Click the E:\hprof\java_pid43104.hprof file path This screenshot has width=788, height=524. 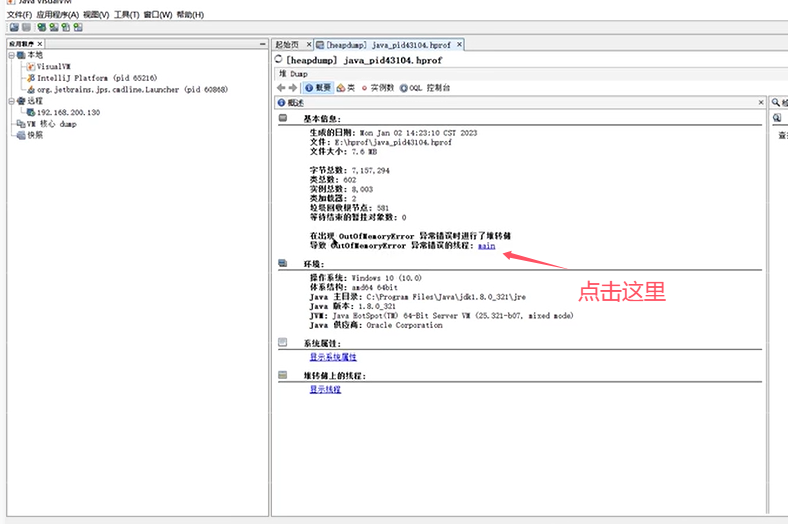point(393,143)
